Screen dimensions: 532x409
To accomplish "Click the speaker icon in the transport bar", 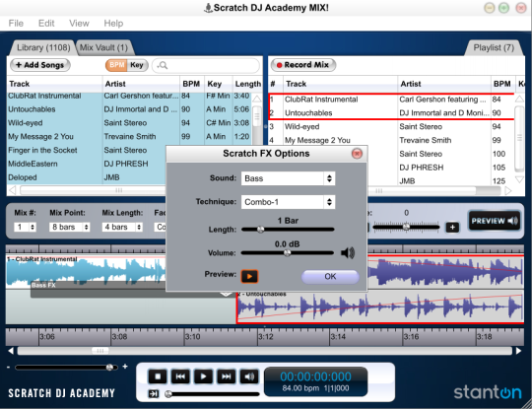I will (249, 376).
